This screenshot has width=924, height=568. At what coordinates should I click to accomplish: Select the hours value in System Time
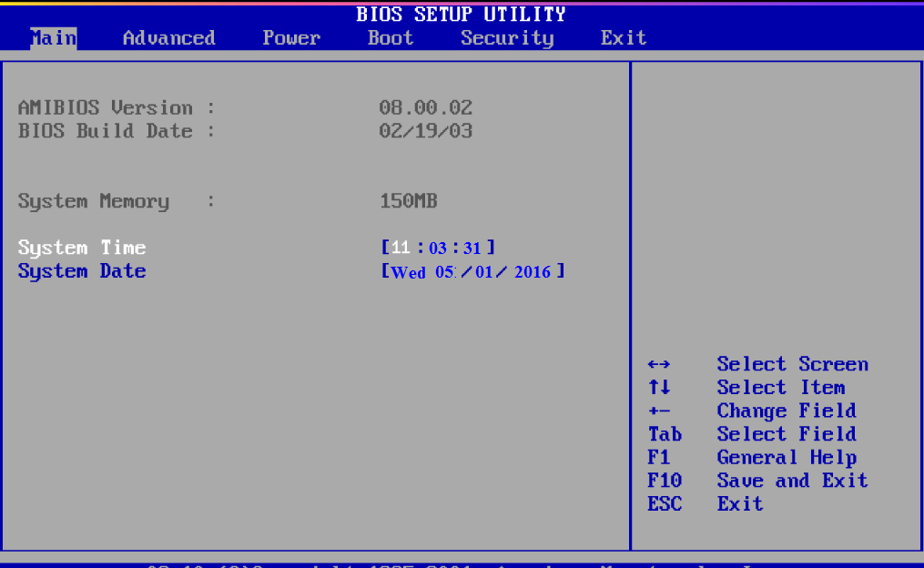[x=400, y=247]
